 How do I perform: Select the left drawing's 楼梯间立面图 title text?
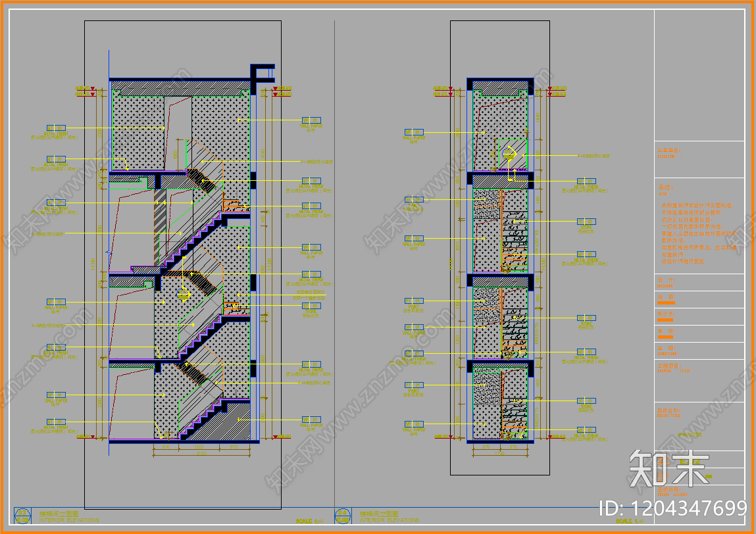pyautogui.click(x=58, y=513)
